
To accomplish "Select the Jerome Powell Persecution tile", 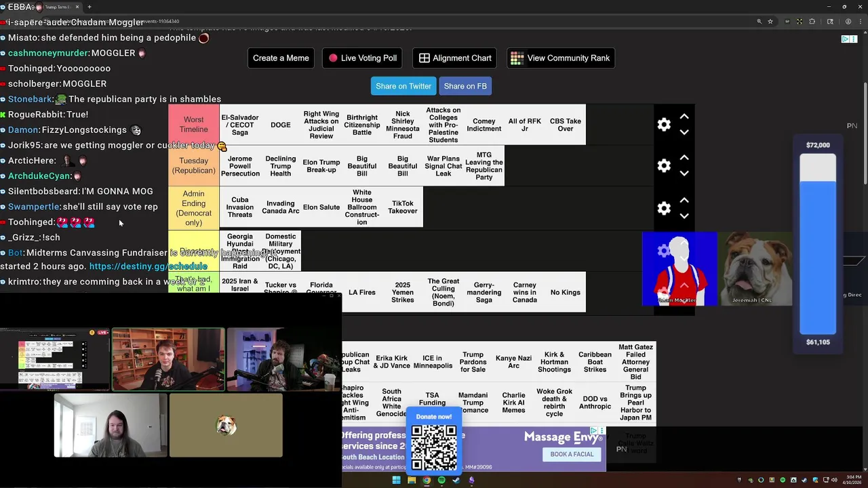I will click(x=240, y=165).
